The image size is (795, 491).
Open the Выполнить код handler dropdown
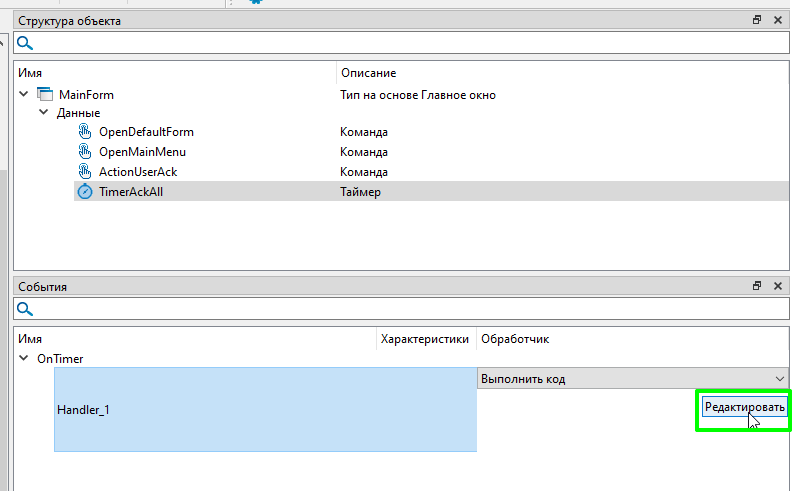pyautogui.click(x=780, y=378)
